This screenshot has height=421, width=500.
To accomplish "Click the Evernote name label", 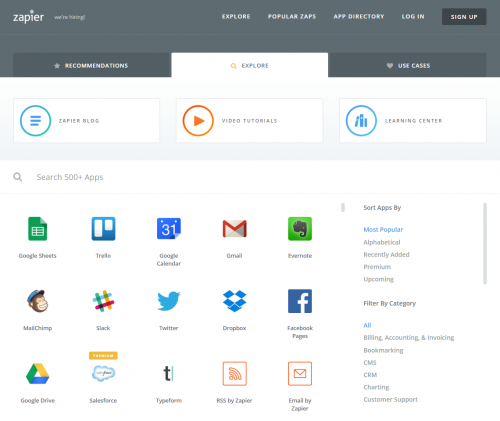I will [300, 256].
